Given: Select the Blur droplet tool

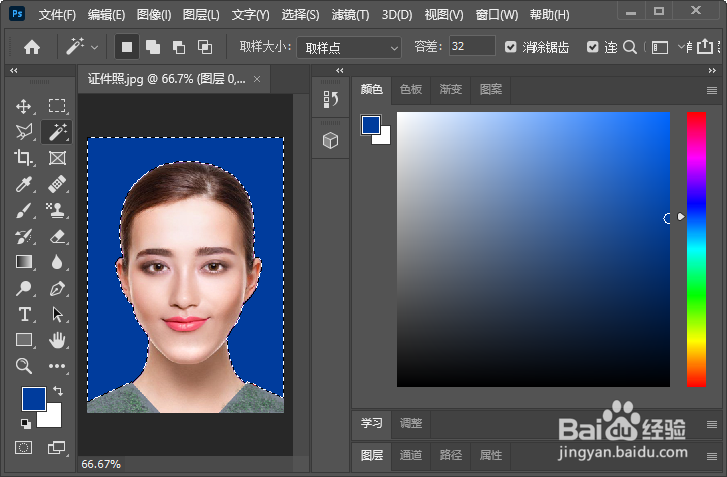Looking at the screenshot, I should point(57,262).
